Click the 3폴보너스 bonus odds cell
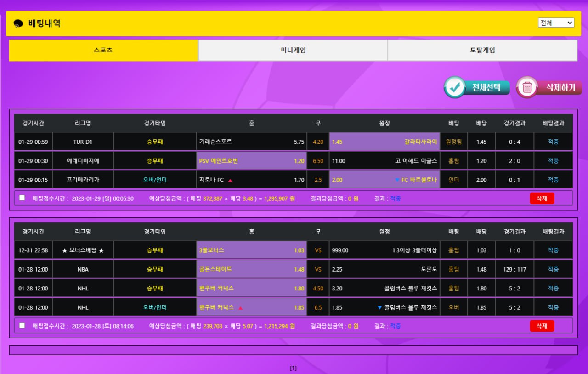 [x=251, y=250]
